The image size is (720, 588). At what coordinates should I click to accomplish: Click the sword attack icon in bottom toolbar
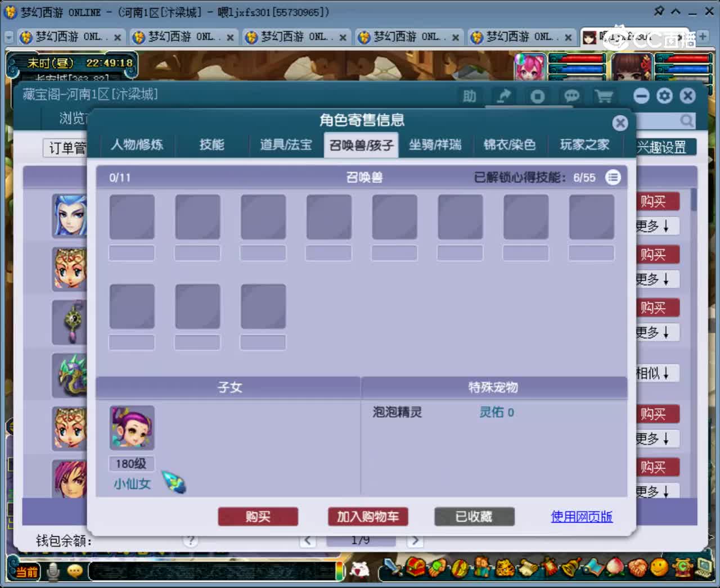(394, 567)
